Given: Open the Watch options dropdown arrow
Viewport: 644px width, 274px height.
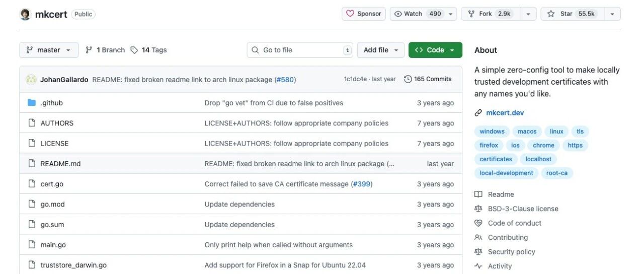Looking at the screenshot, I should pos(450,14).
